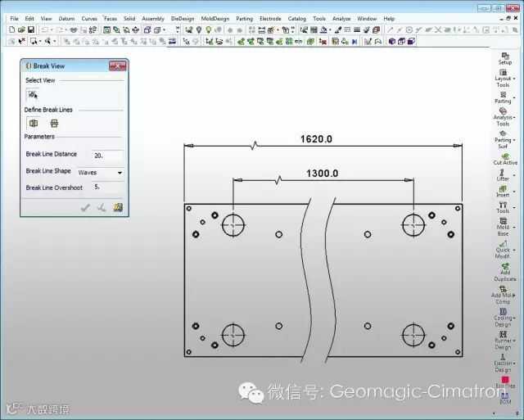524x420 pixels.
Task: Open the Datum menu
Action: (66, 19)
